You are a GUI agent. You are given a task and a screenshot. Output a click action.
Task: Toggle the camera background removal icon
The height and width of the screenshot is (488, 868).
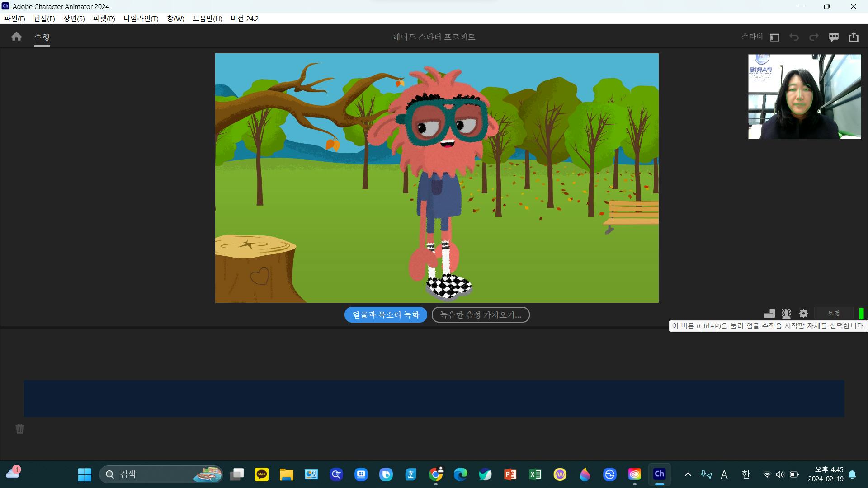(786, 314)
